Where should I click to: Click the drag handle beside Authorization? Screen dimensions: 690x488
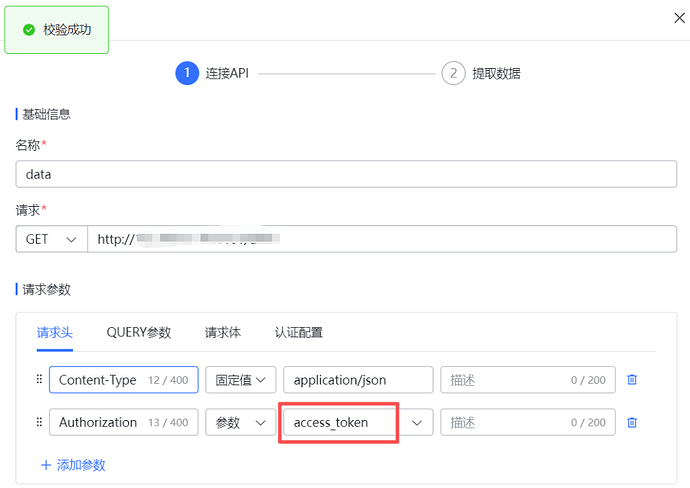coord(39,422)
